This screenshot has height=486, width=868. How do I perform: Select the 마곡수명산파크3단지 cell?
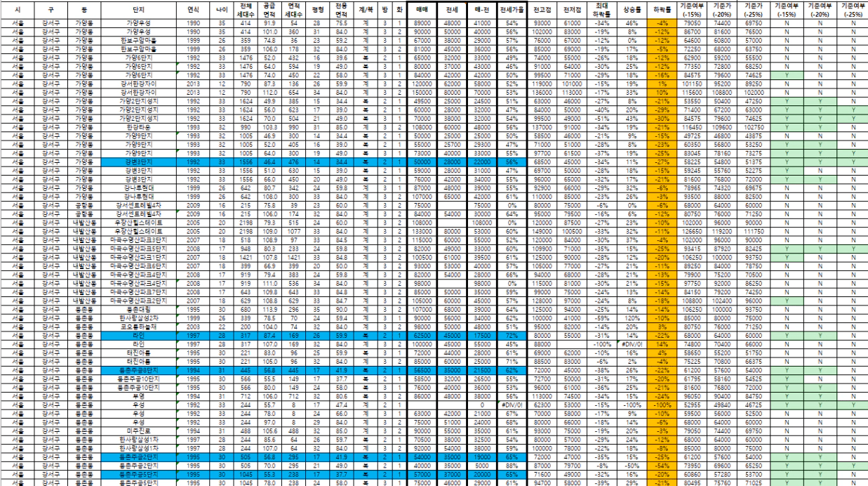click(139, 240)
